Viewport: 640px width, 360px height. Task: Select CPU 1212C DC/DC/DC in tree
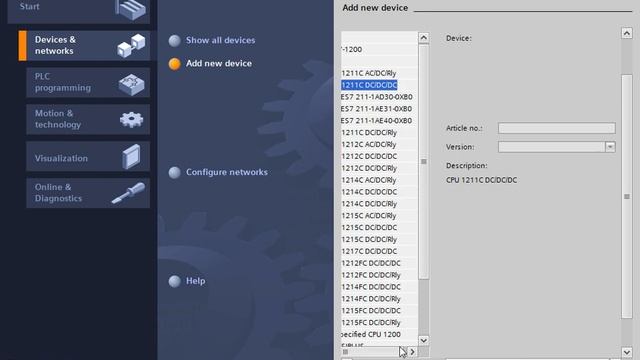click(x=369, y=156)
